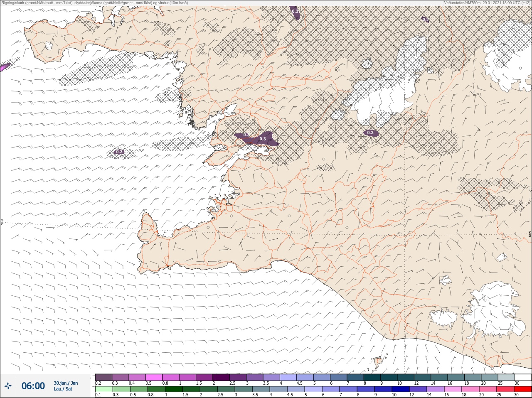Click the 0.3 label inside the large purple patch
The width and height of the screenshot is (532, 398).
263,139
